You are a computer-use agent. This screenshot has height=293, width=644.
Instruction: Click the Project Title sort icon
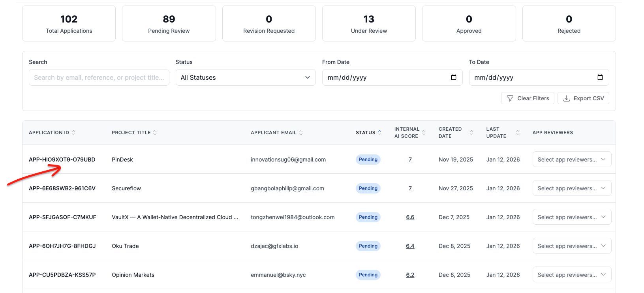(155, 133)
